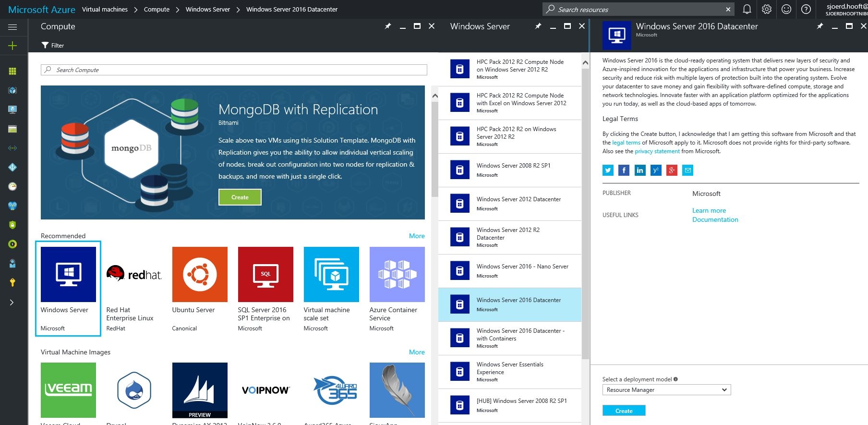Select Virtual machine scale set tile
Screen dimensions: 868x425
[331, 289]
